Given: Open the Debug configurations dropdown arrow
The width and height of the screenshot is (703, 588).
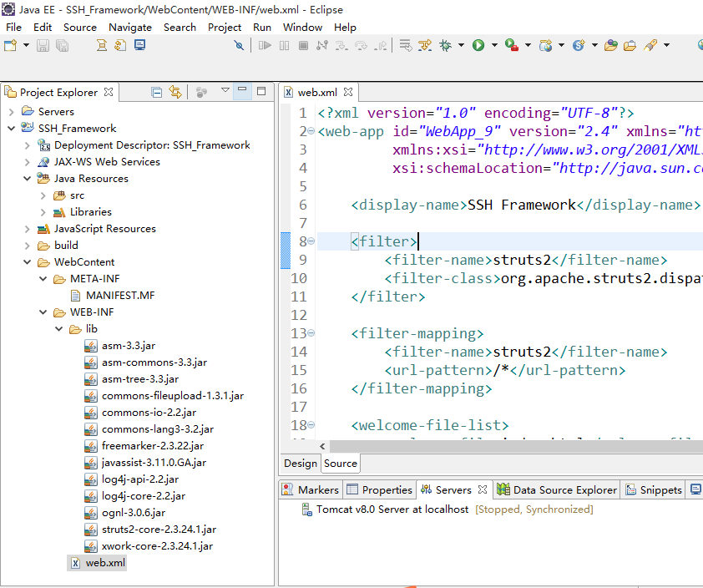Looking at the screenshot, I should pos(461,45).
